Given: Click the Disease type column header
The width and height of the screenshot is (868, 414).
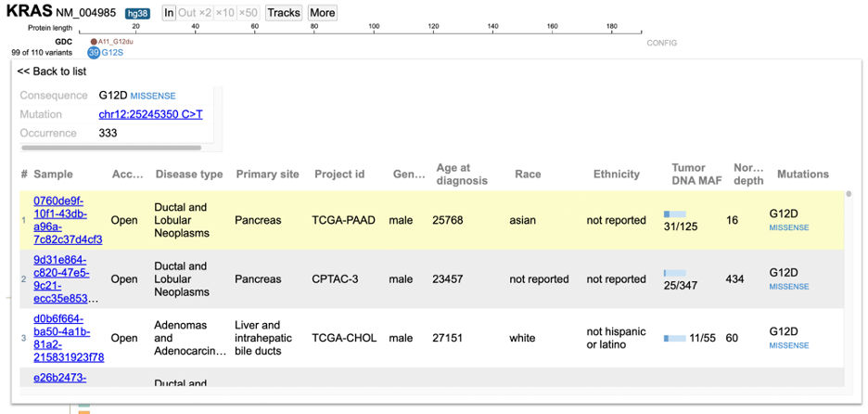Looking at the screenshot, I should [189, 175].
